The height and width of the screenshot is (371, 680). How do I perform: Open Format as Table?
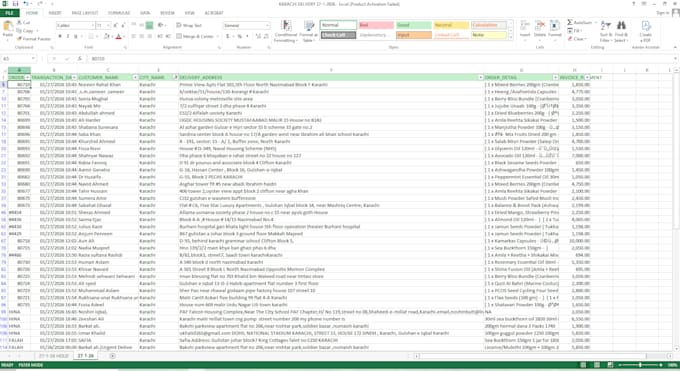[x=308, y=31]
